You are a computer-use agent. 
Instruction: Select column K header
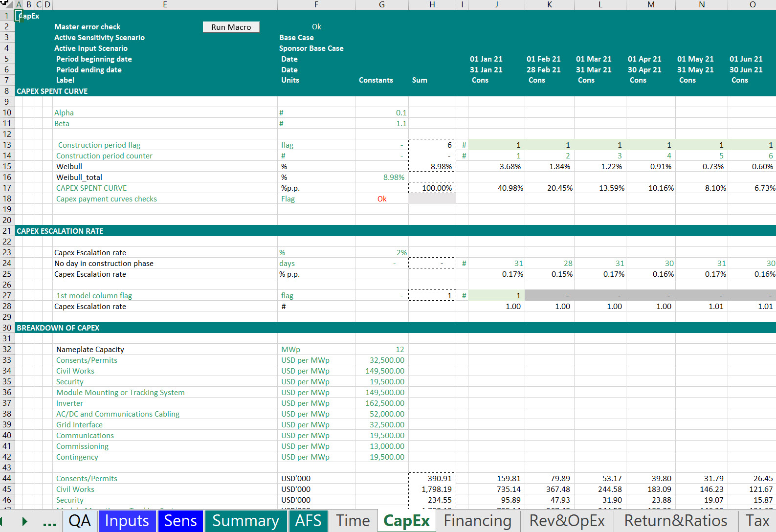click(550, 4)
